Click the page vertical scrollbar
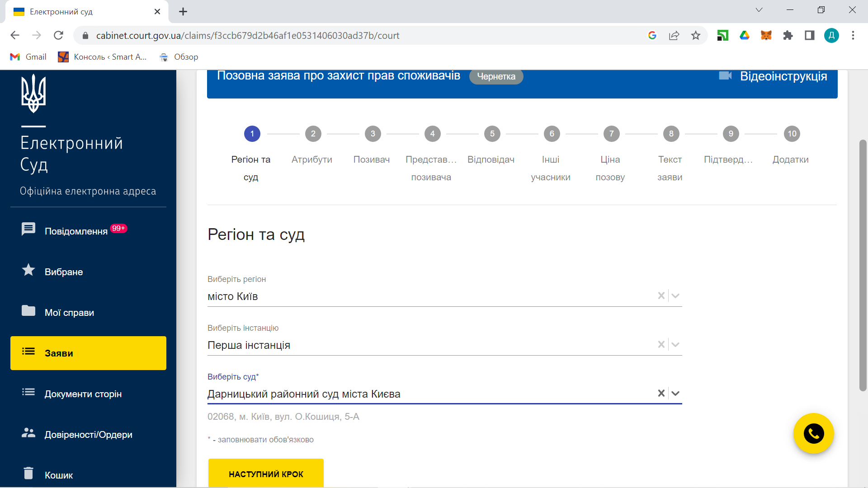Image resolution: width=868 pixels, height=488 pixels. click(x=863, y=266)
